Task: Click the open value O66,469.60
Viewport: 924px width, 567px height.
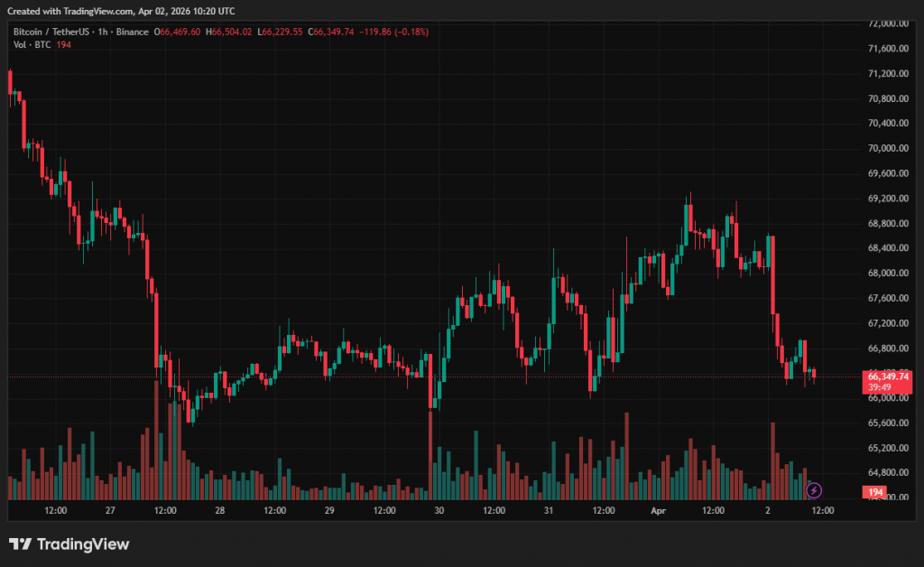Action: [180, 33]
